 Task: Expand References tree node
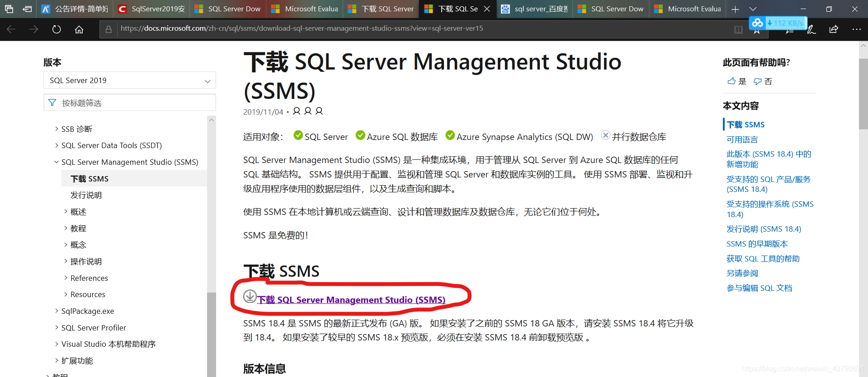[x=66, y=278]
